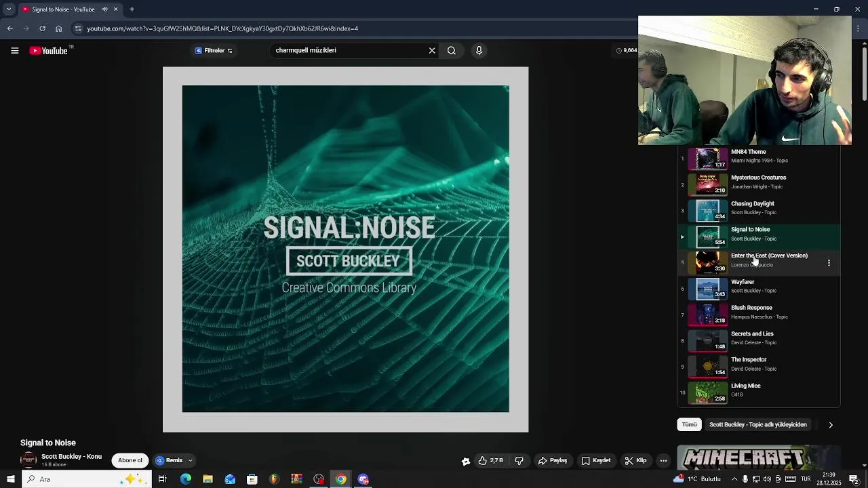Image resolution: width=868 pixels, height=488 pixels.
Task: Open File Explorer from the taskbar
Action: [x=208, y=479]
